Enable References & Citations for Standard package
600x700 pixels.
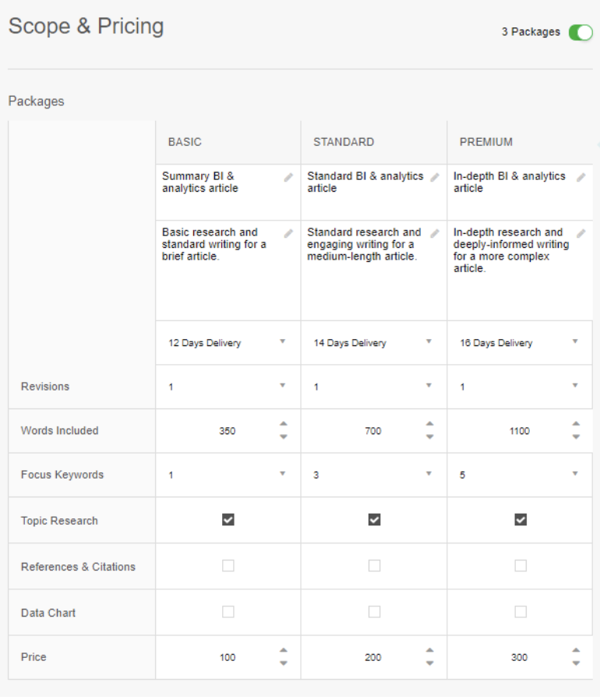point(372,567)
